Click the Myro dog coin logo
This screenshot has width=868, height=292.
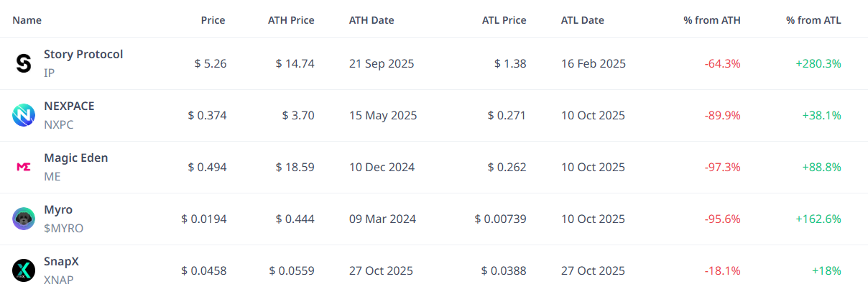coord(24,219)
